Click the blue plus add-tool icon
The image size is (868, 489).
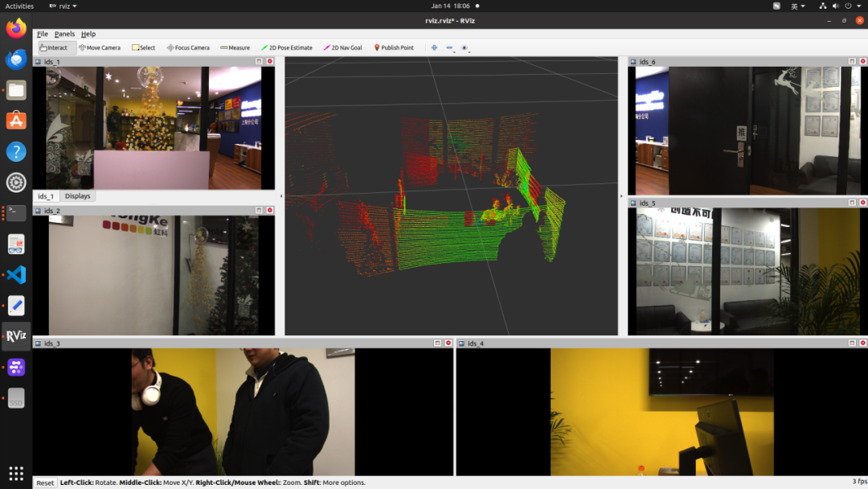click(434, 47)
